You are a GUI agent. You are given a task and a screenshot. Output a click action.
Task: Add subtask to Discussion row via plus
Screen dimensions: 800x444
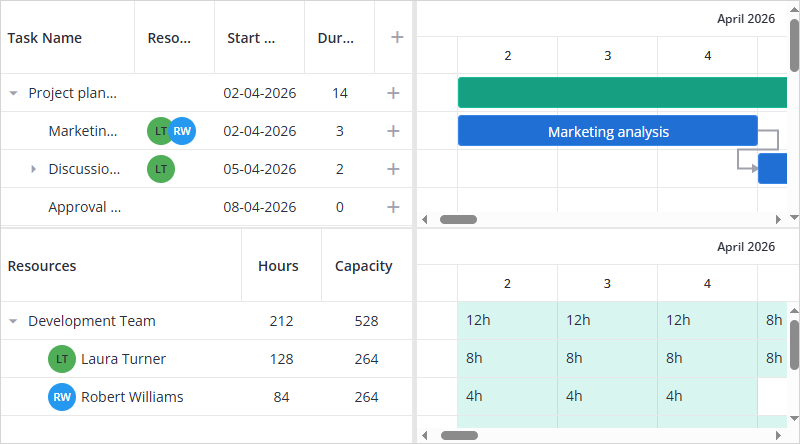coord(393,169)
